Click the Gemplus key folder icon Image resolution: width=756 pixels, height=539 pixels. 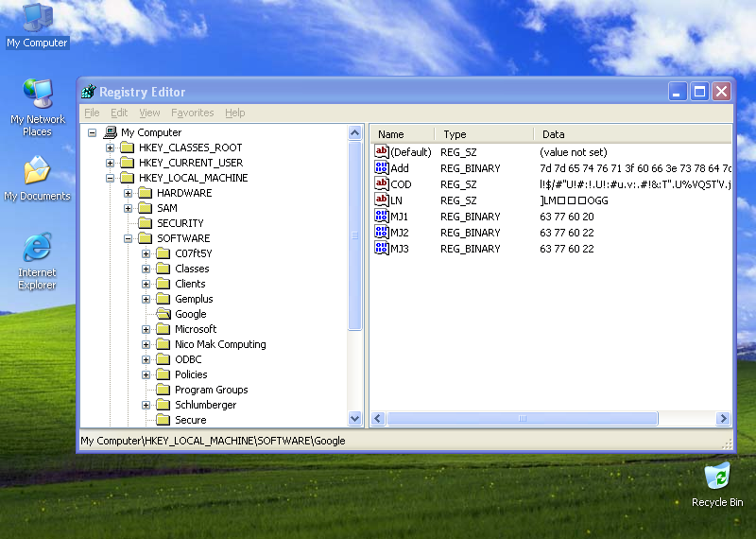[x=163, y=299]
